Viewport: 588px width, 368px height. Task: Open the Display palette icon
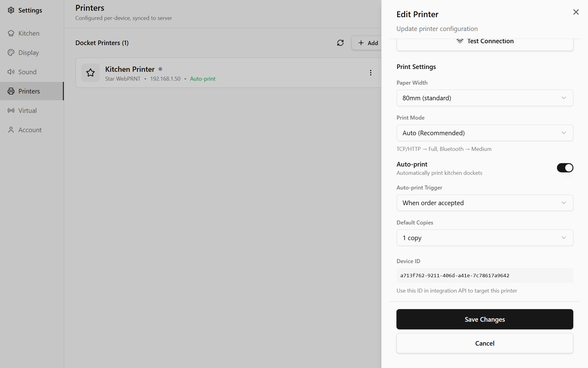tap(11, 52)
